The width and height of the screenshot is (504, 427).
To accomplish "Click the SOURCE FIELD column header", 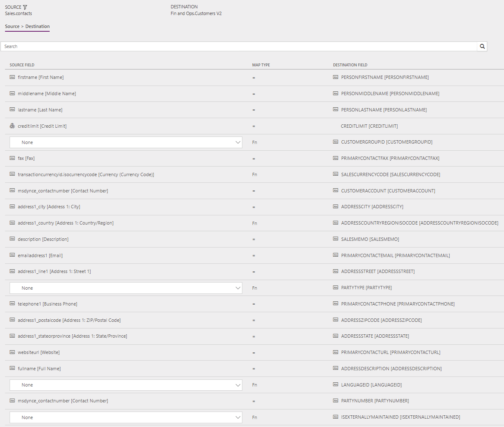I will click(22, 65).
